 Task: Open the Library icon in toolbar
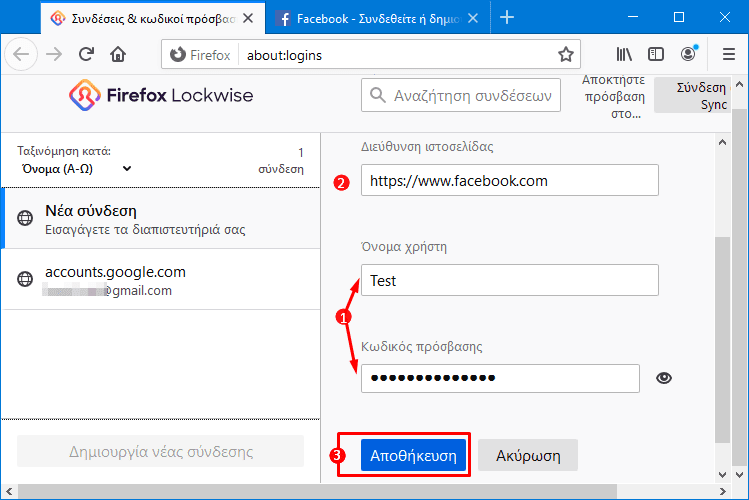pos(624,54)
